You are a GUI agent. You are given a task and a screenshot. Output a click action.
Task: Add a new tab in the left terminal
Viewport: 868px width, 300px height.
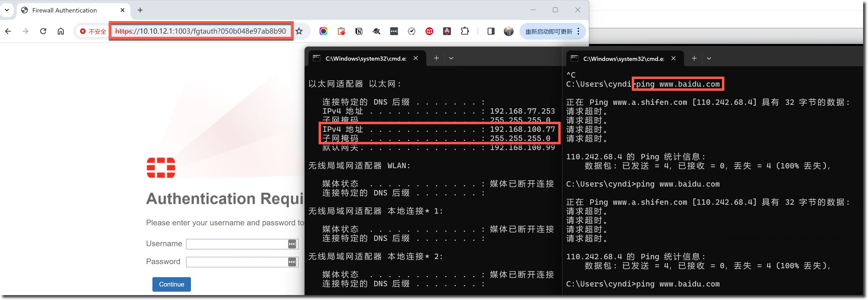(x=436, y=58)
